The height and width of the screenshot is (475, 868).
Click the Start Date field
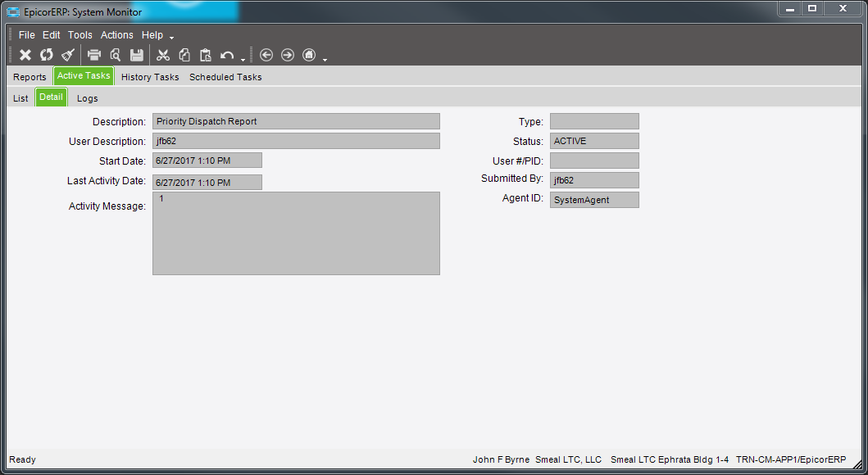[x=207, y=161]
